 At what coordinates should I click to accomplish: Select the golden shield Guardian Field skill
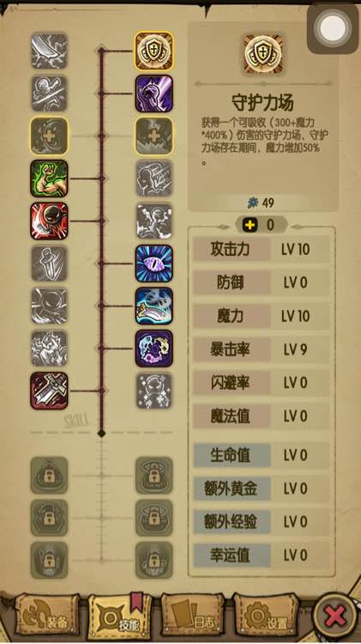point(153,51)
